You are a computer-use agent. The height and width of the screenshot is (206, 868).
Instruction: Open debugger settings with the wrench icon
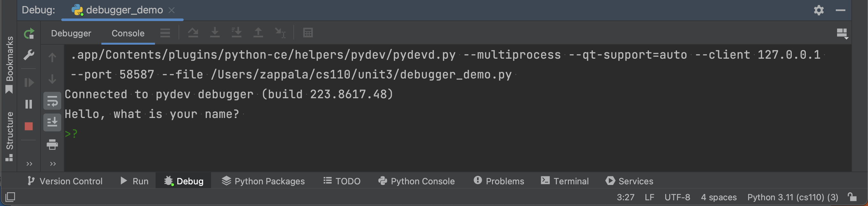(29, 55)
